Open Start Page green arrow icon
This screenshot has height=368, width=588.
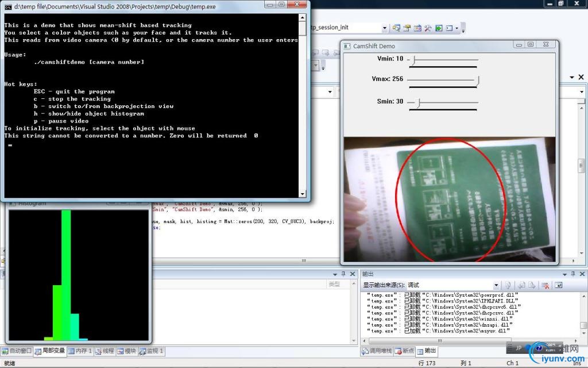click(x=439, y=28)
